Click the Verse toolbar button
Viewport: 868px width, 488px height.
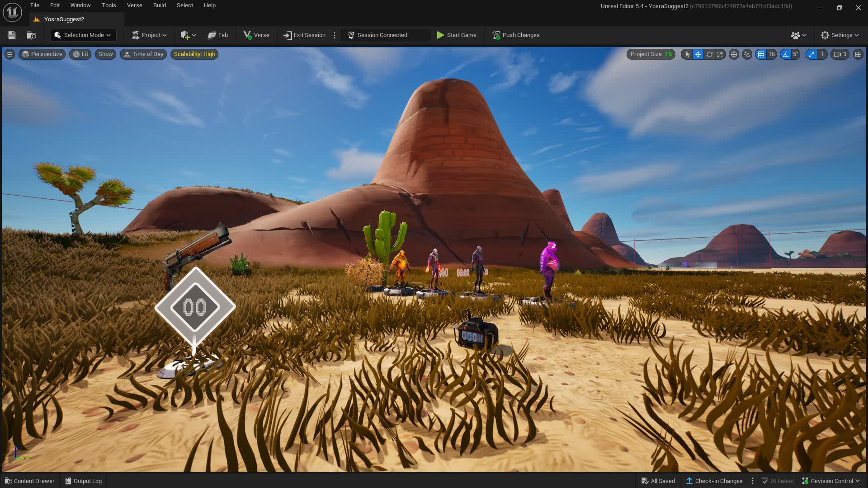(256, 35)
